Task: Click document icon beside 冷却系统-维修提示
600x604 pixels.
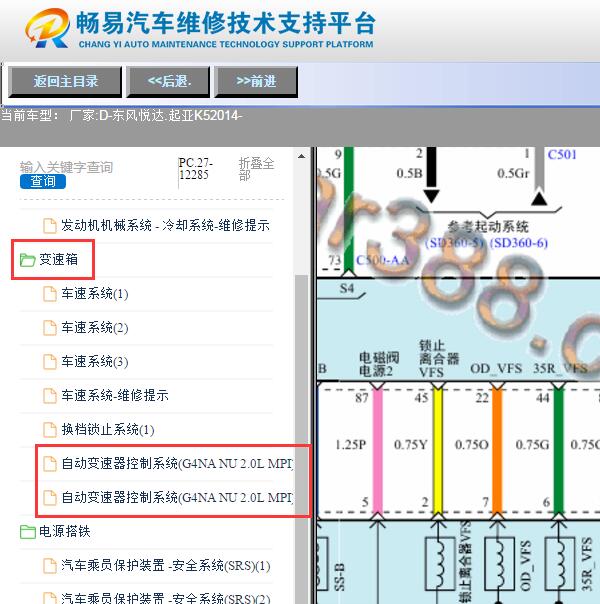Action: [x=50, y=226]
